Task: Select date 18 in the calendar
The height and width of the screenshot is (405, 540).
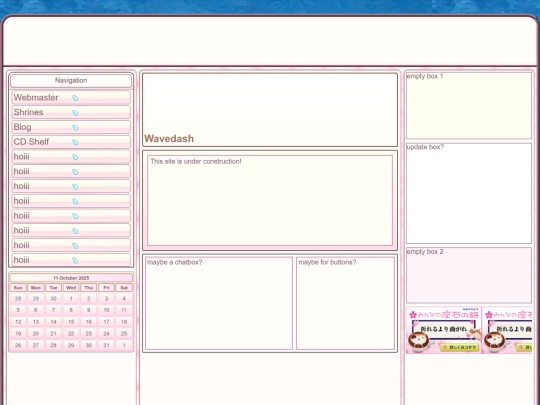Action: 124,322
